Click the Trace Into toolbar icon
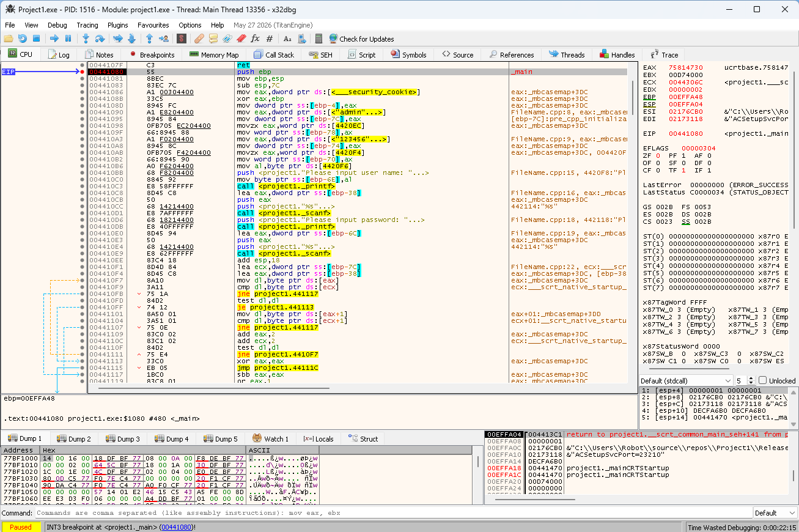 click(118, 39)
